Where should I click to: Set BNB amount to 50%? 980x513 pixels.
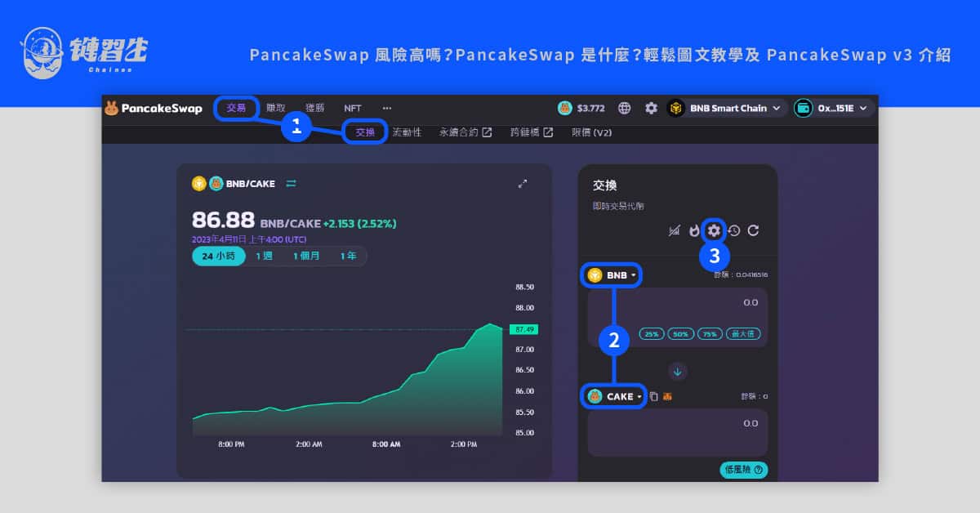tap(680, 334)
